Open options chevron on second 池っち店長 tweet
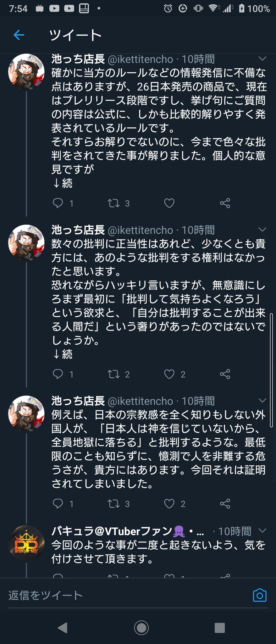 [x=262, y=230]
